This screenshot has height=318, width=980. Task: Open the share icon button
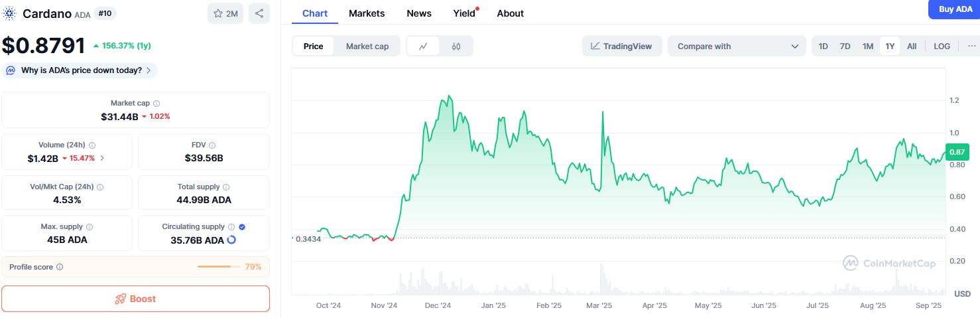pyautogui.click(x=259, y=13)
